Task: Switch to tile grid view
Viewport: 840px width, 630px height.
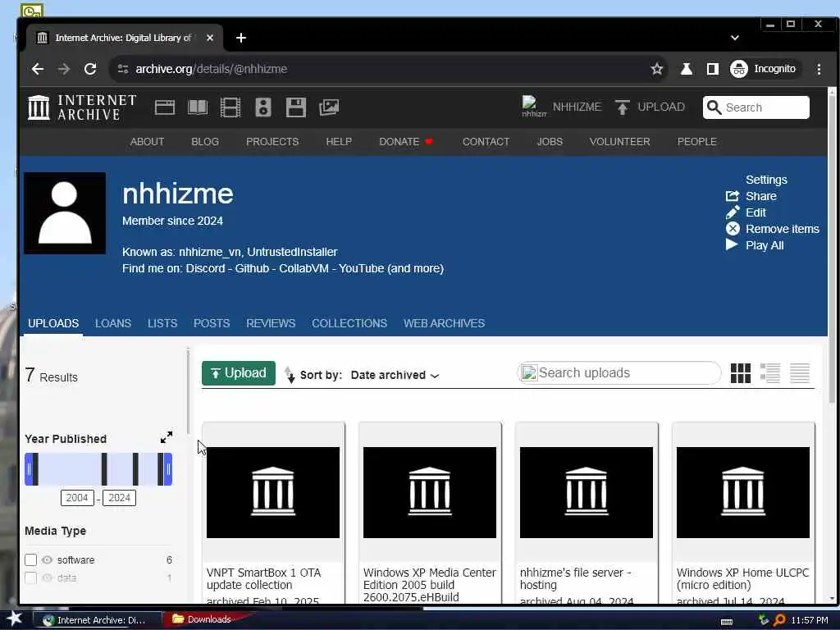Action: 741,373
